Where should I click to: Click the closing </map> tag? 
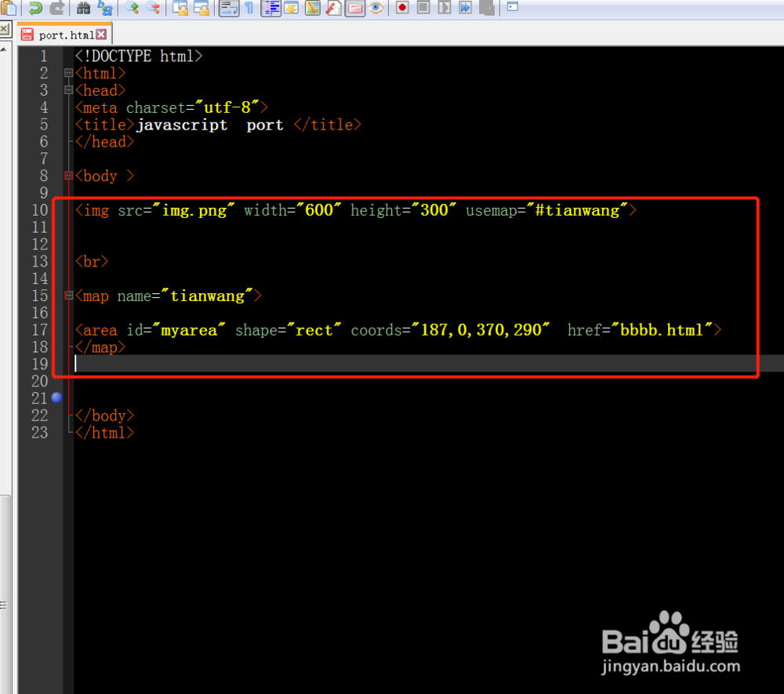pos(100,347)
